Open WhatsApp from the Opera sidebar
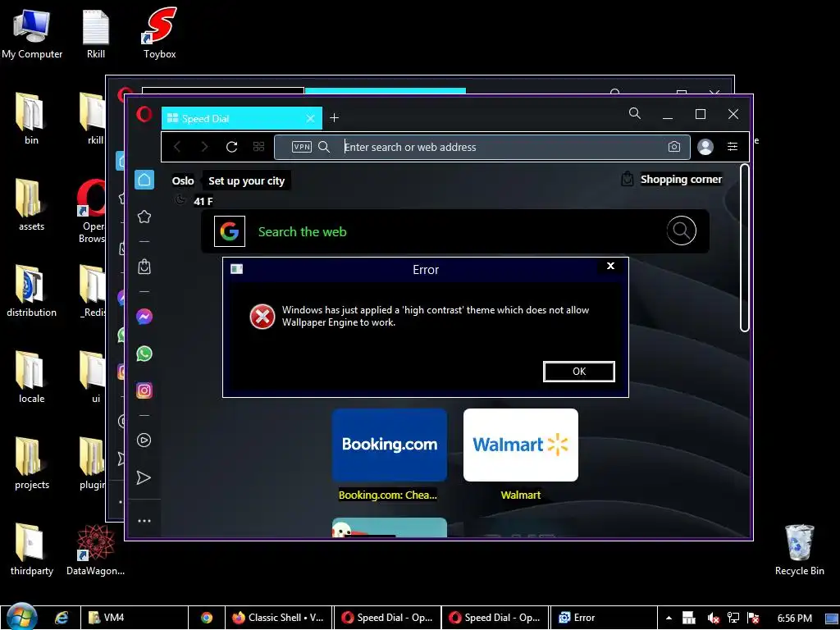 coord(144,354)
